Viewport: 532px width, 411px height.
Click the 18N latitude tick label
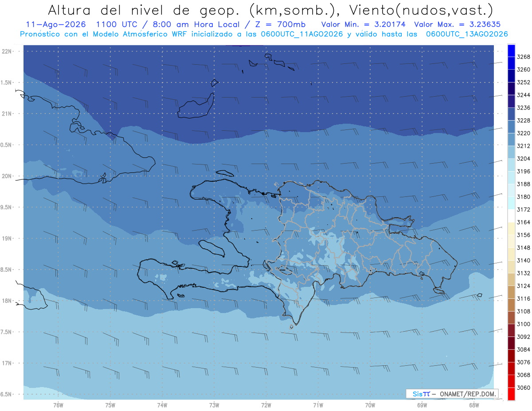[x=8, y=301]
